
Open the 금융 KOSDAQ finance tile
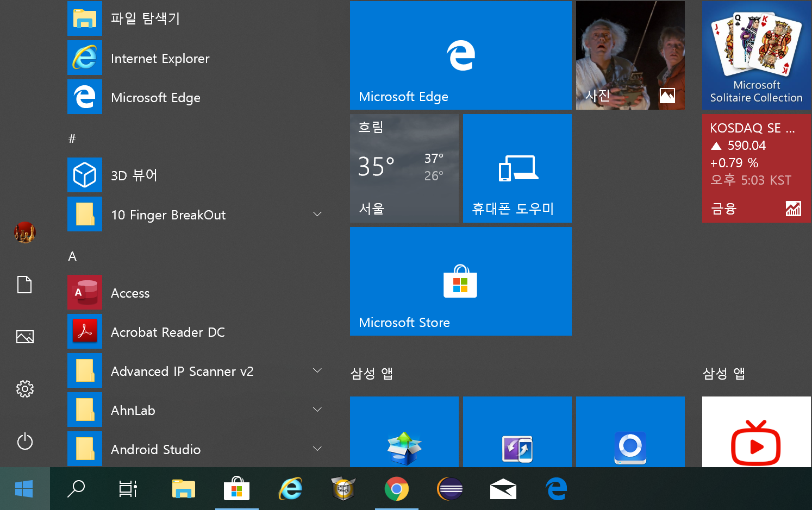pos(757,168)
